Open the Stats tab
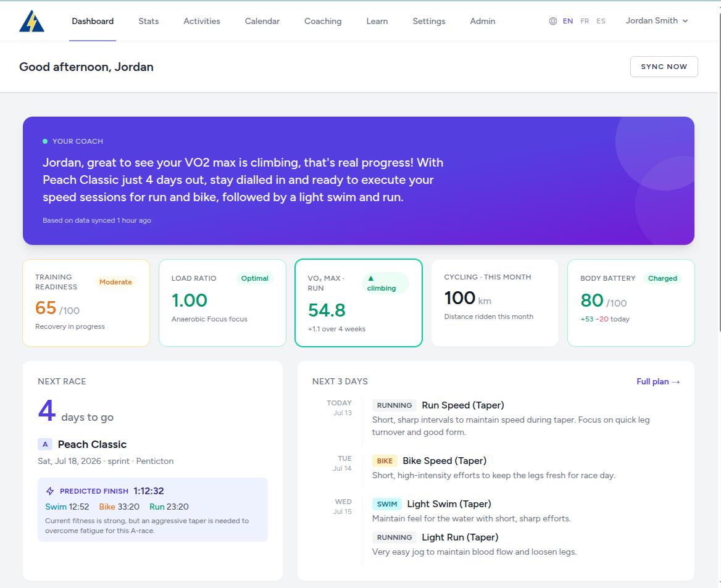721x588 pixels. [149, 21]
